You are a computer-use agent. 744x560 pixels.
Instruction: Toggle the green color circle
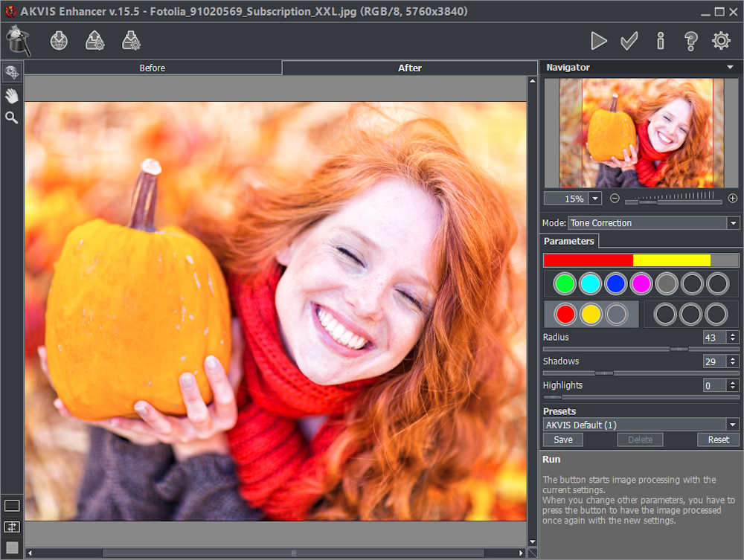pos(565,283)
